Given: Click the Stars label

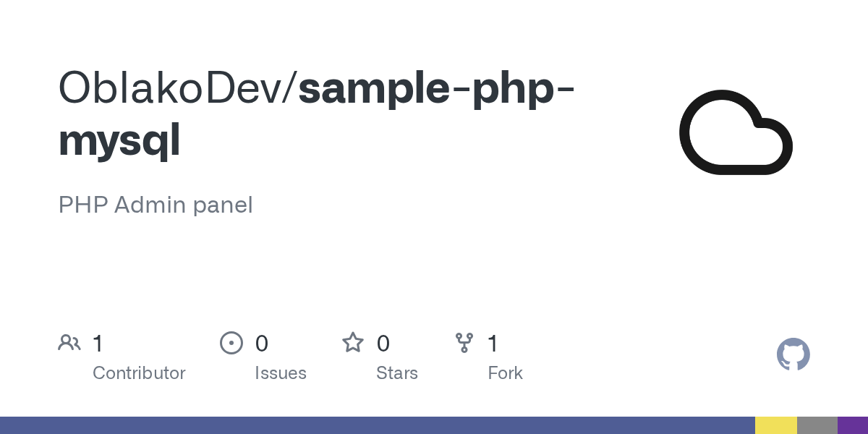Looking at the screenshot, I should pyautogui.click(x=397, y=373).
